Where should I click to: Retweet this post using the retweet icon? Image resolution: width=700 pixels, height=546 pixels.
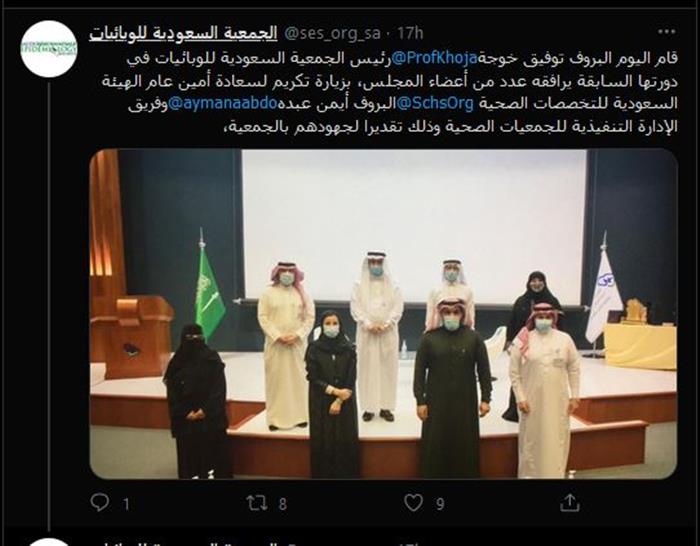pos(258,503)
